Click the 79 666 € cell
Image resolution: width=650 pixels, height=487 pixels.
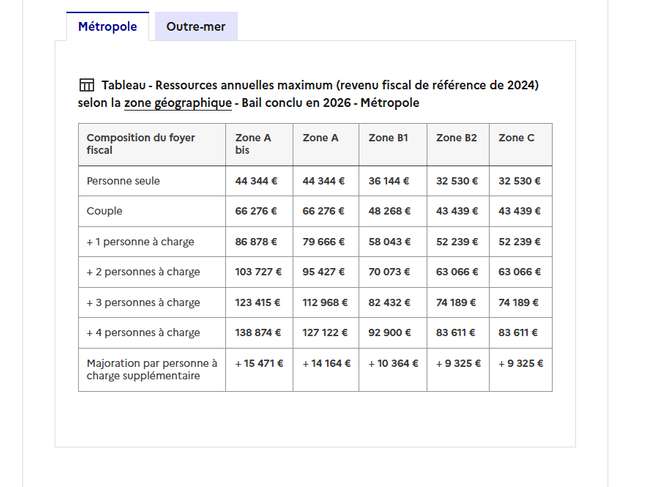point(326,242)
